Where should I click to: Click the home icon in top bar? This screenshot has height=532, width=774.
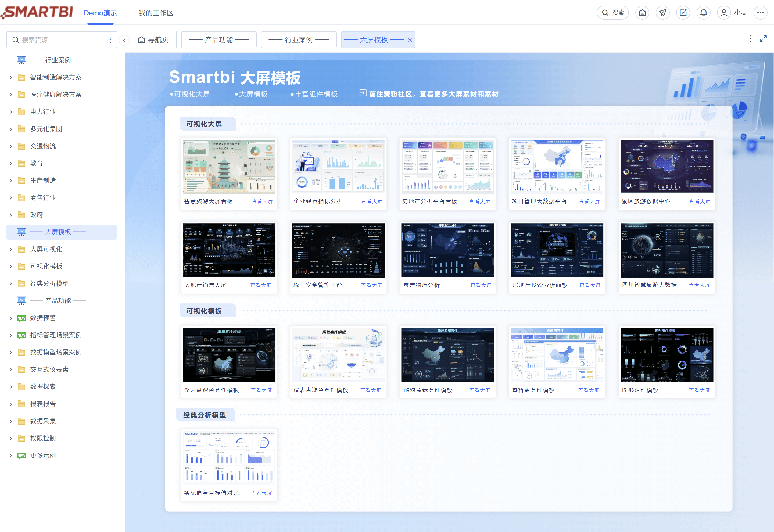coord(642,13)
